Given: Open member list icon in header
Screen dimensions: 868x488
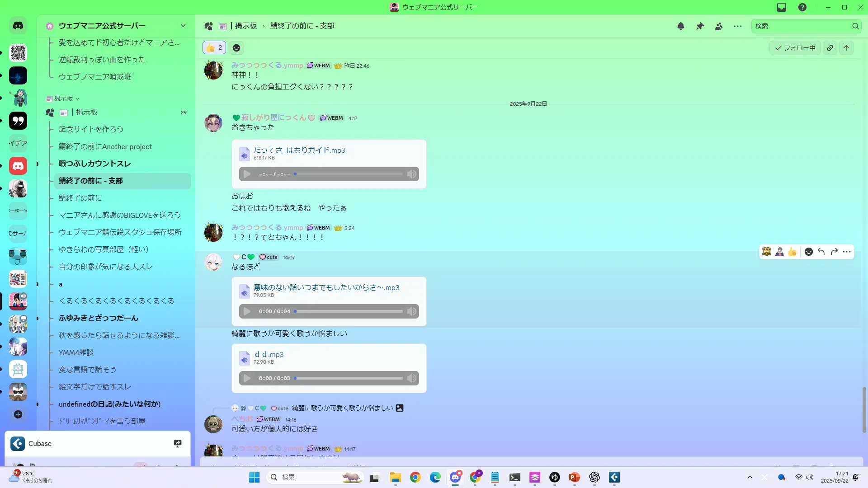Looking at the screenshot, I should [x=719, y=26].
